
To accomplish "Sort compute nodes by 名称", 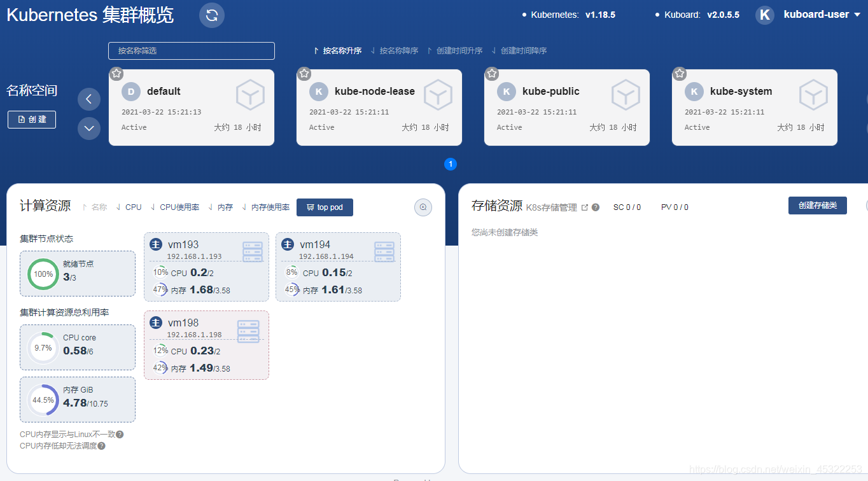I will pyautogui.click(x=95, y=207).
